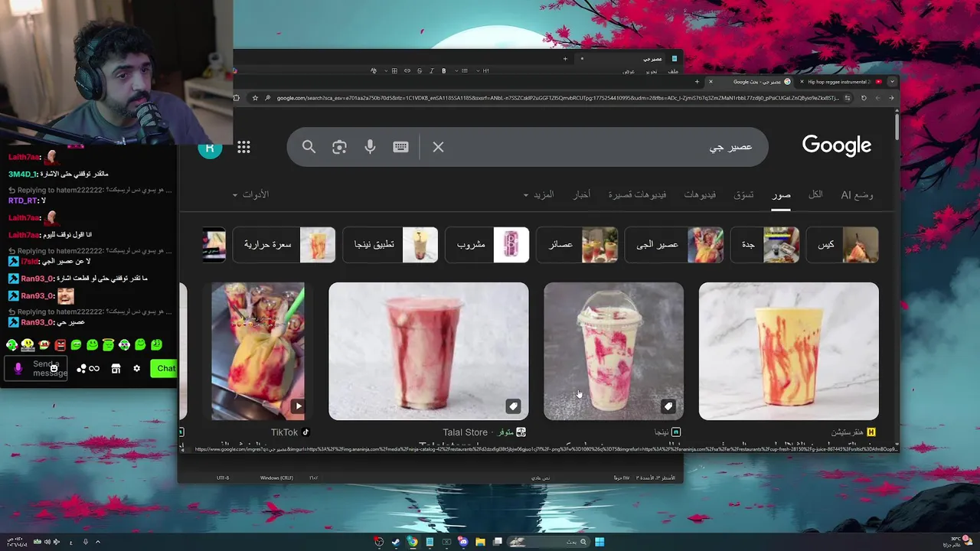The image size is (980, 551).
Task: Click the Google search magnifier icon
Action: coord(309,147)
